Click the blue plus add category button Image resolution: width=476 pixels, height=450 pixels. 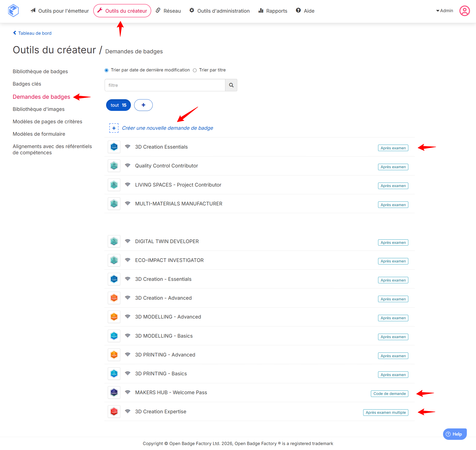click(143, 105)
